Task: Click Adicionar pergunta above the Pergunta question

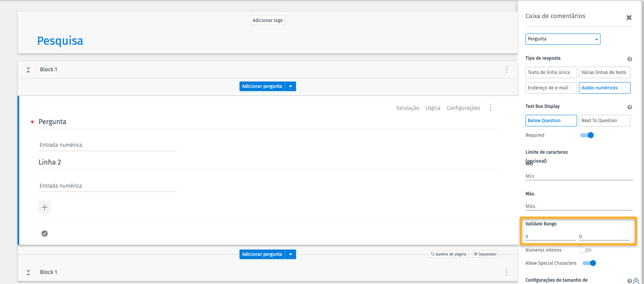Action: coord(262,86)
